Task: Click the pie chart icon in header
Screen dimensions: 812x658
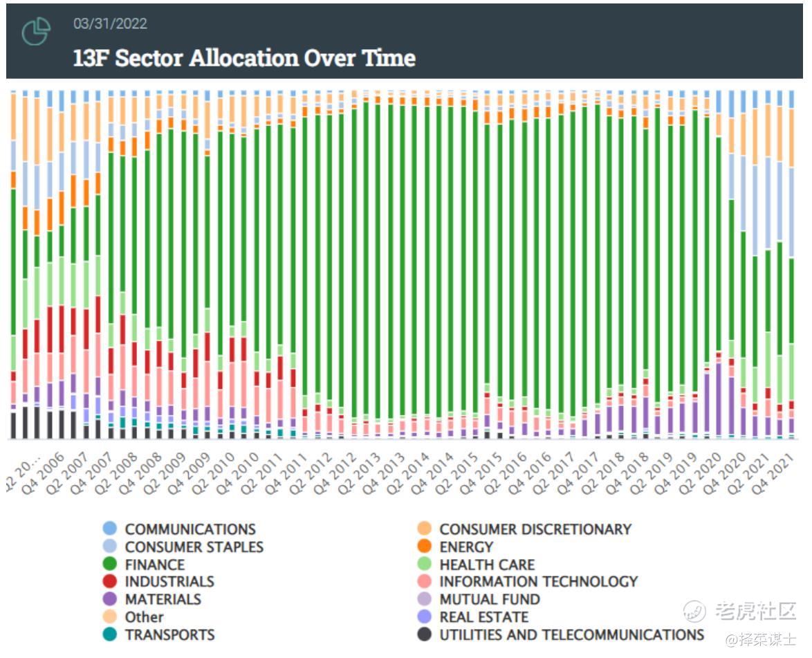Action: 36,32
